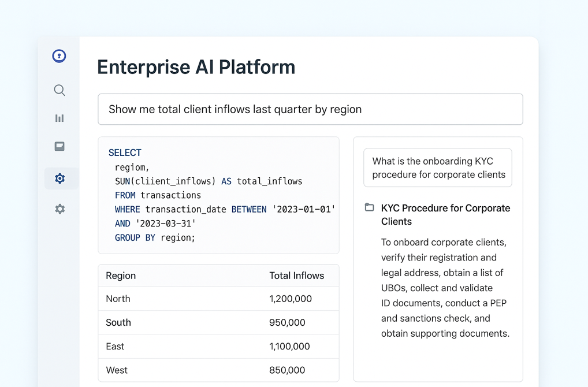The image size is (588, 387).
Task: Open search from the magnifier sidebar icon
Action: [59, 90]
